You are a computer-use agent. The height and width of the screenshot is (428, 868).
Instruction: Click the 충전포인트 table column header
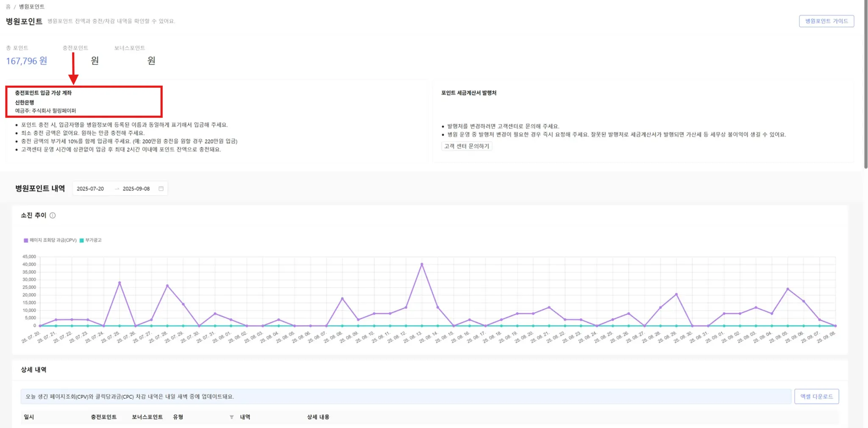[x=103, y=417]
